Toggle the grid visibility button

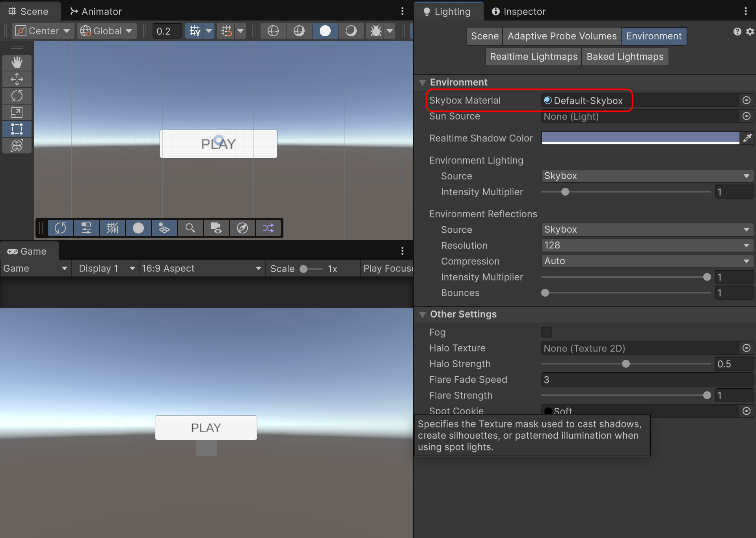195,31
